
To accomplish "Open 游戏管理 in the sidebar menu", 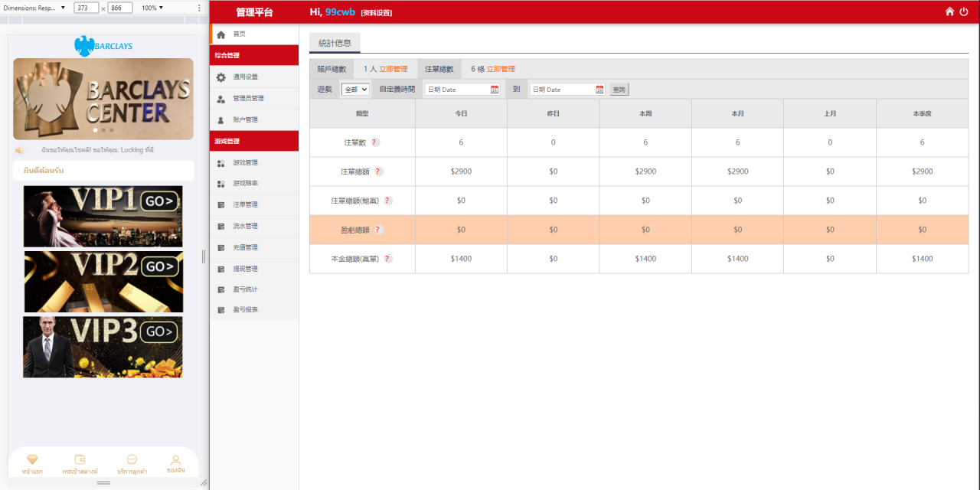I will coord(245,163).
